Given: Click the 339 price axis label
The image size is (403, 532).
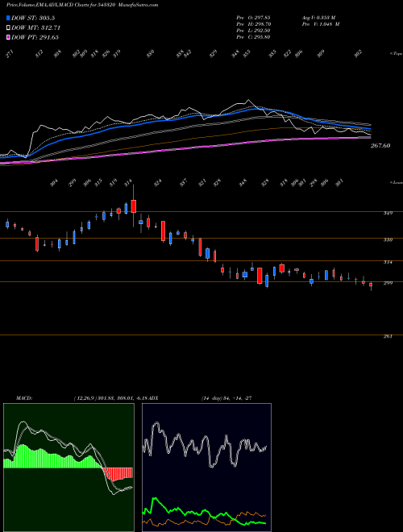Looking at the screenshot, I should pos(388,240).
